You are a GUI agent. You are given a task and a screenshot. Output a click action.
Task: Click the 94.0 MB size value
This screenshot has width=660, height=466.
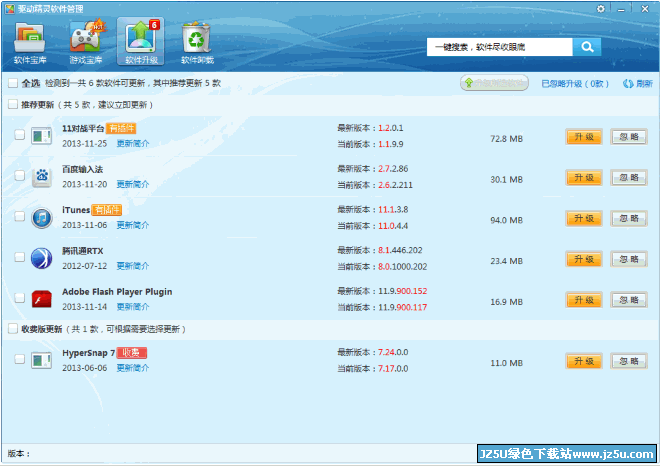[x=506, y=220]
